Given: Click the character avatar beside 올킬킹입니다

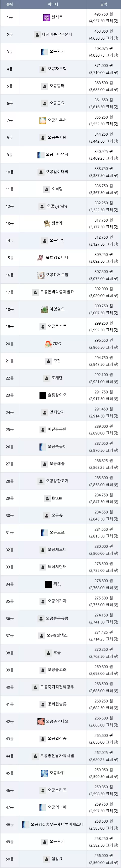Looking at the screenshot, I should coord(41,258).
